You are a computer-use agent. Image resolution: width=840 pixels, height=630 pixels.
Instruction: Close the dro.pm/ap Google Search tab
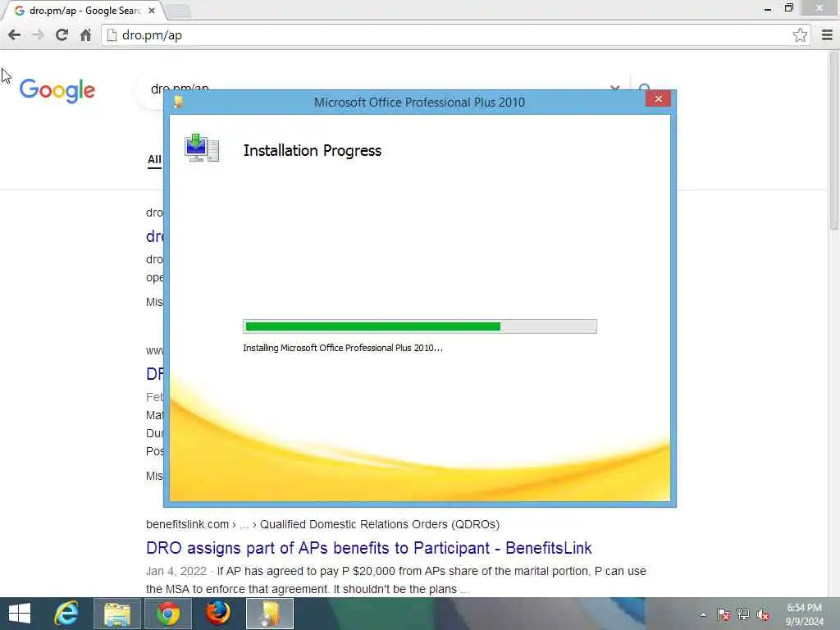pos(152,11)
